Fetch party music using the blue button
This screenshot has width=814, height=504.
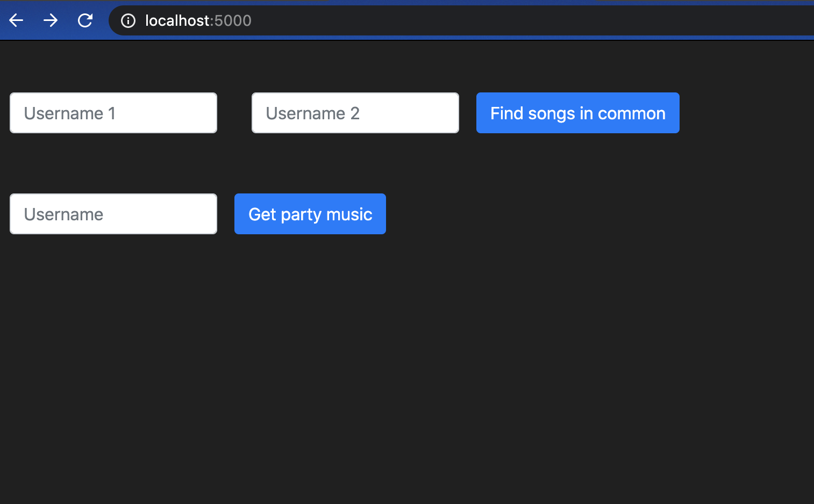tap(310, 214)
